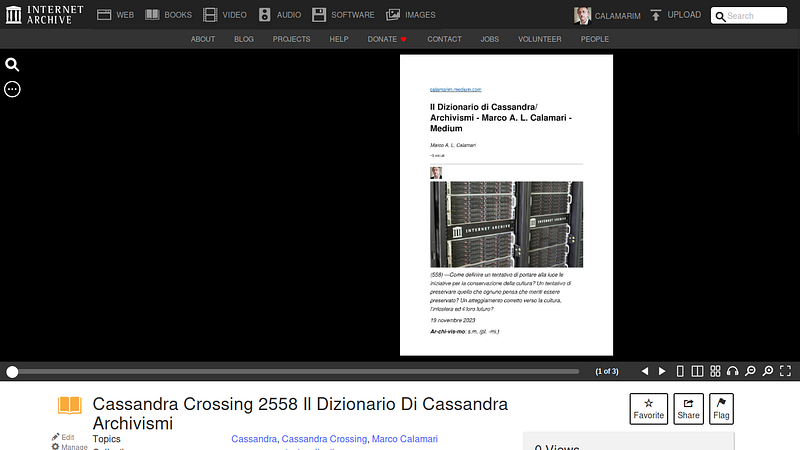Click the book page scrubber handle
Screen dimensions: 800x450
point(12,372)
